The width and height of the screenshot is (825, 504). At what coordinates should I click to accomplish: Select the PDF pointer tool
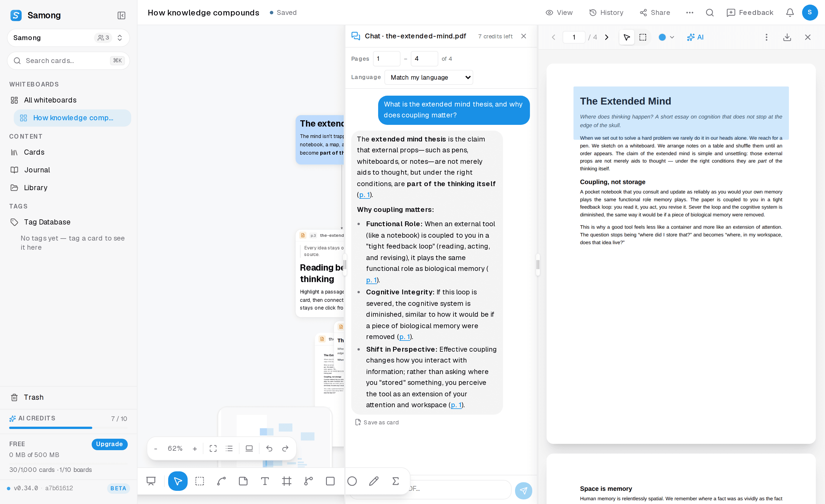click(627, 37)
